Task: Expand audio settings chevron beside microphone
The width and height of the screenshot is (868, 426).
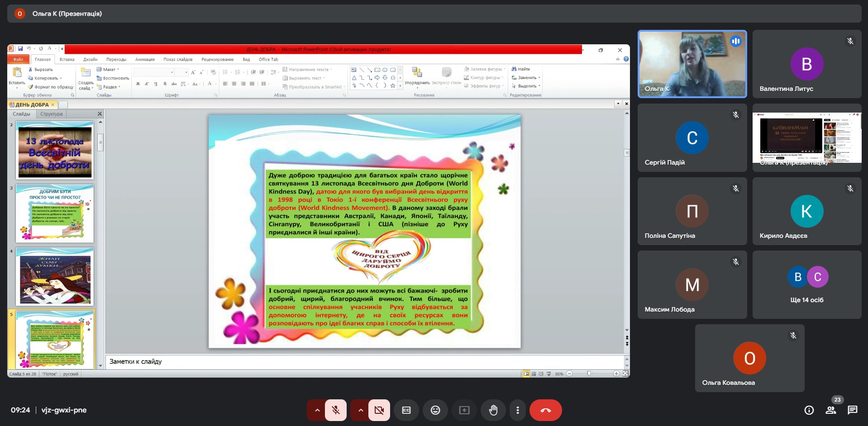Action: [317, 410]
